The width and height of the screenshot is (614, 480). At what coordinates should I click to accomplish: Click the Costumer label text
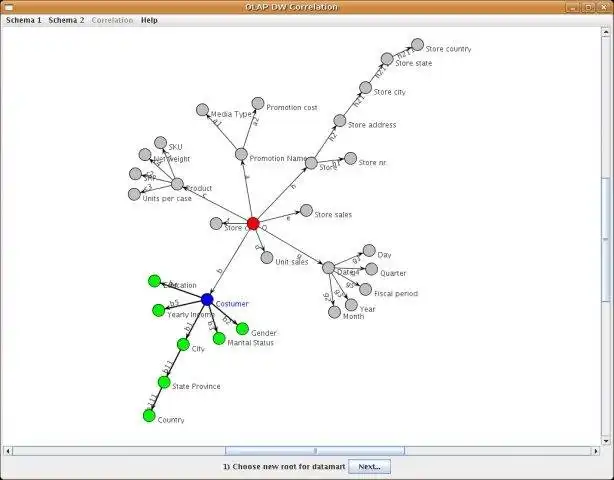(x=232, y=304)
